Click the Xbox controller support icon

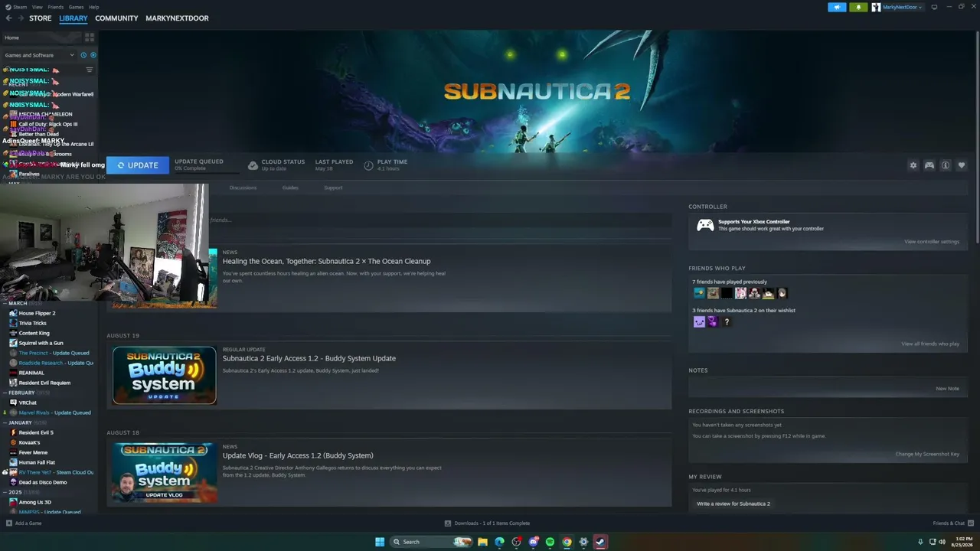point(705,225)
